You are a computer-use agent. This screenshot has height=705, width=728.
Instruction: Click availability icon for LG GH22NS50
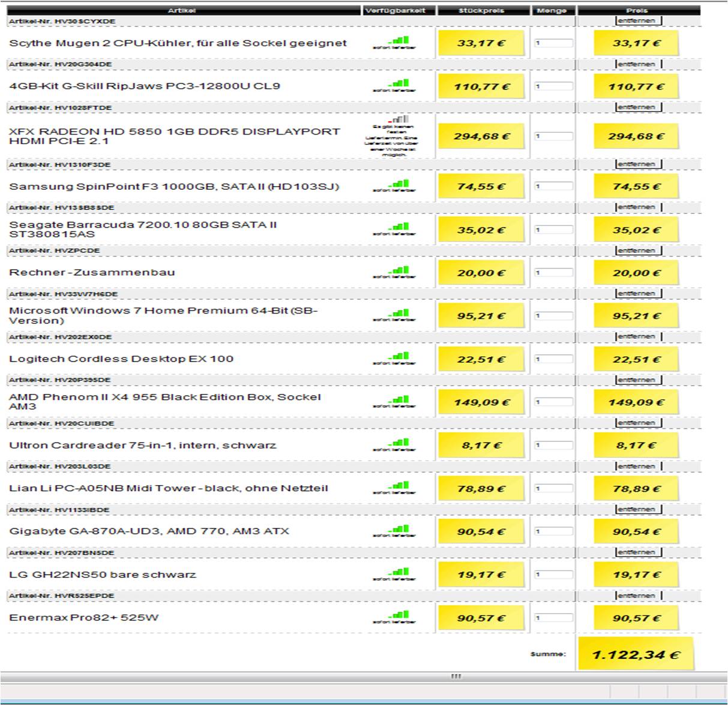click(x=399, y=572)
